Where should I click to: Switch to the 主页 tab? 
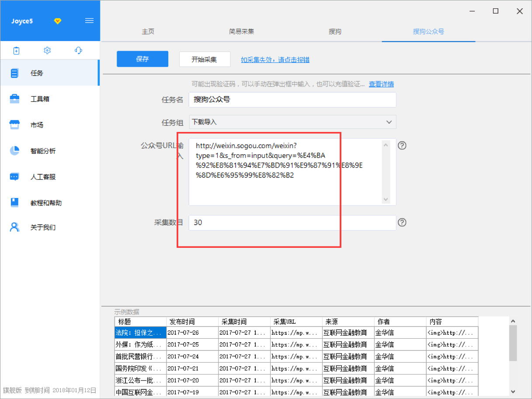click(x=149, y=31)
